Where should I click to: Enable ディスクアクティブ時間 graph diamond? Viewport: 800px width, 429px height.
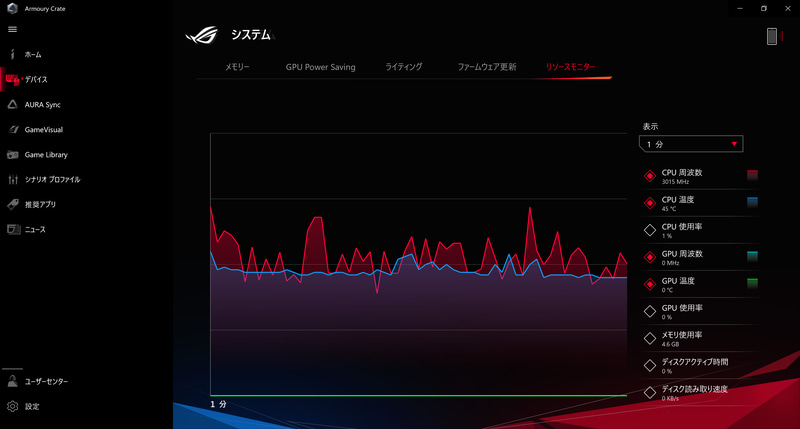(x=649, y=365)
